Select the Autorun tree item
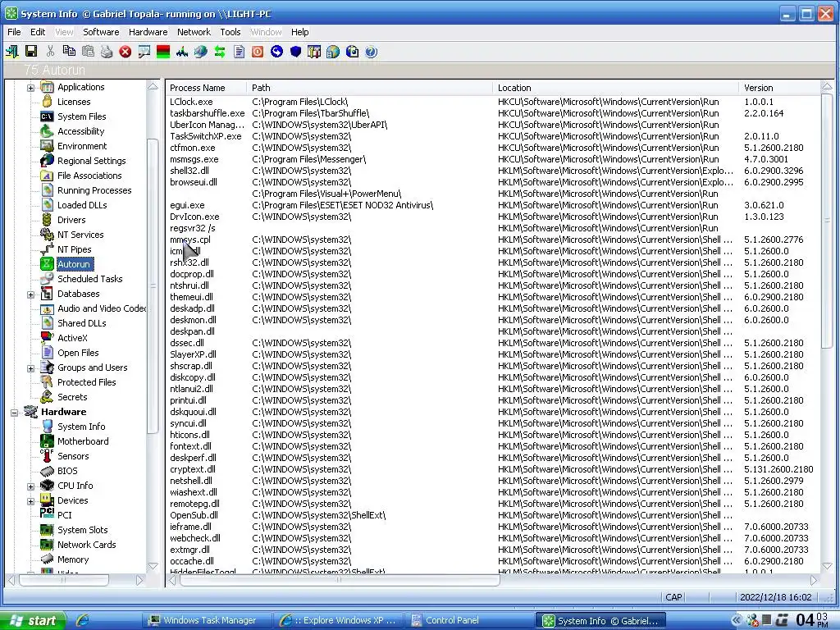 click(x=74, y=264)
